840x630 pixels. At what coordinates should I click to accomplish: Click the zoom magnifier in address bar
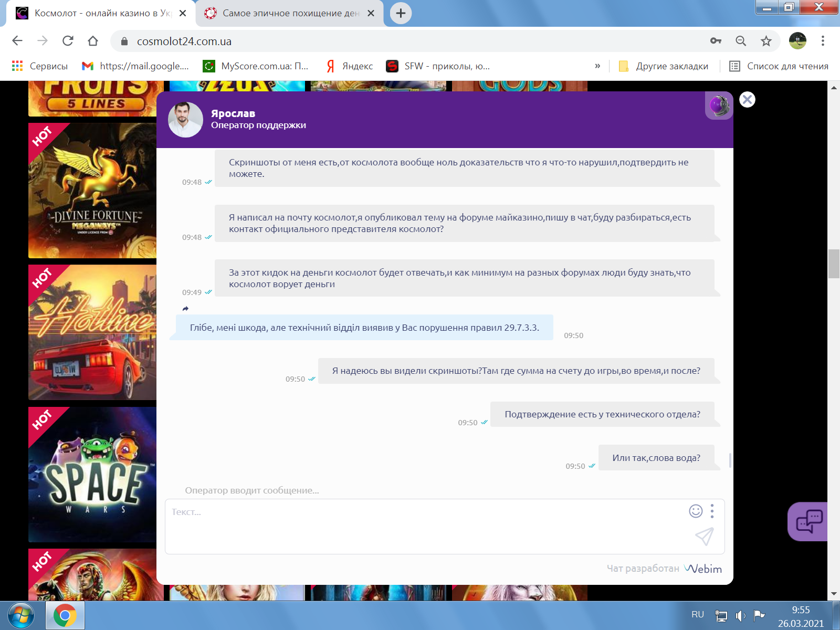(741, 41)
